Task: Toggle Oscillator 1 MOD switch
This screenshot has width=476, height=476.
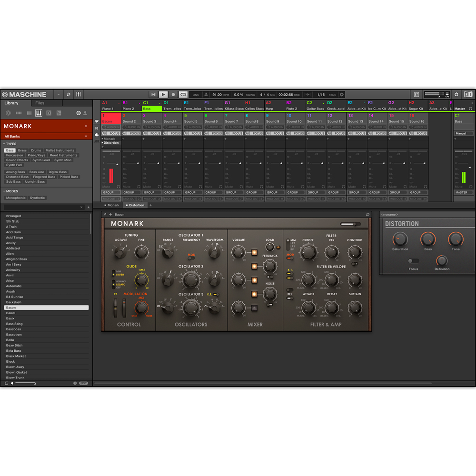Action: click(x=191, y=258)
